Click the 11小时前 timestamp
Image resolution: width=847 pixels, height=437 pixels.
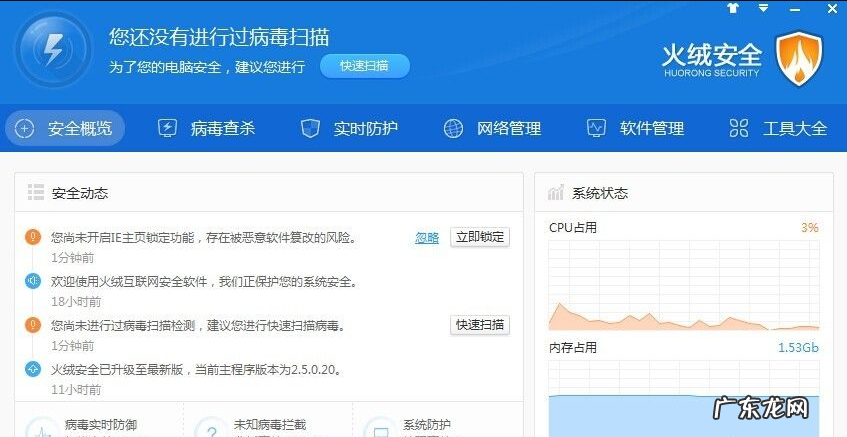click(x=76, y=389)
